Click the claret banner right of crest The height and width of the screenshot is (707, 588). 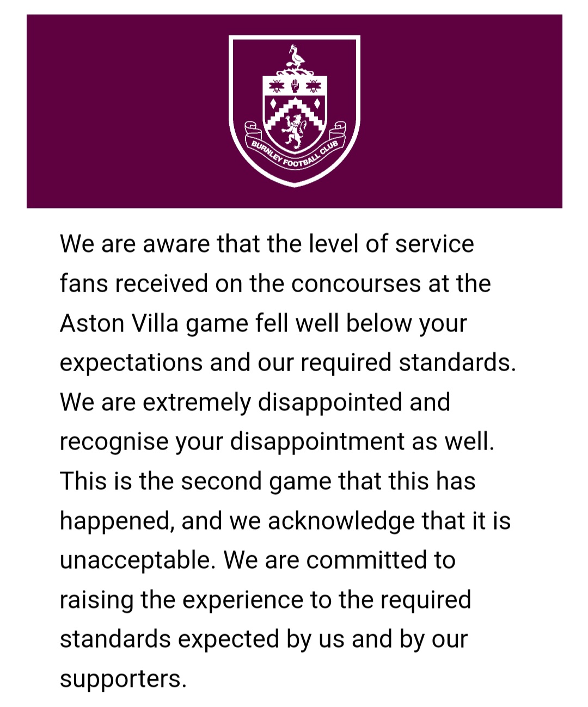pos(461,111)
